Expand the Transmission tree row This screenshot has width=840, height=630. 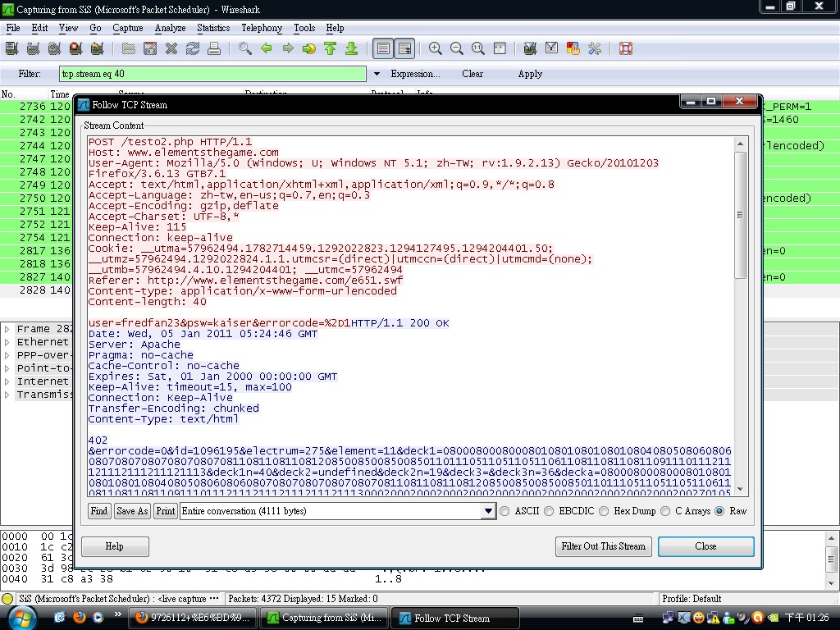(x=7, y=395)
